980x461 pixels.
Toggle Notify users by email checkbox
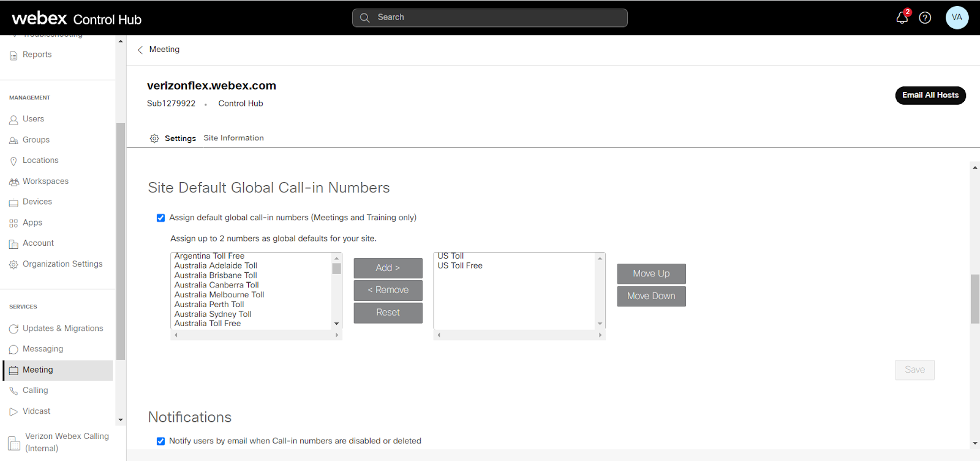(160, 441)
